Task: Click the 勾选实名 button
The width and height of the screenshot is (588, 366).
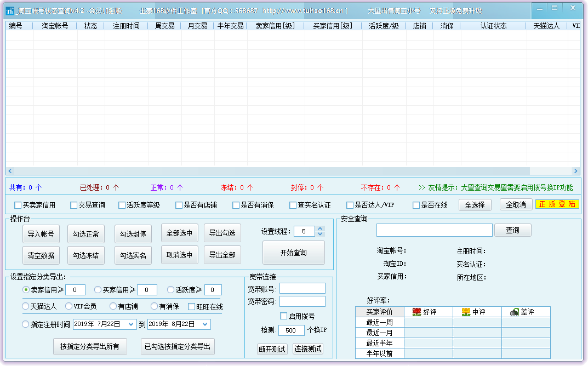Action: 133,255
